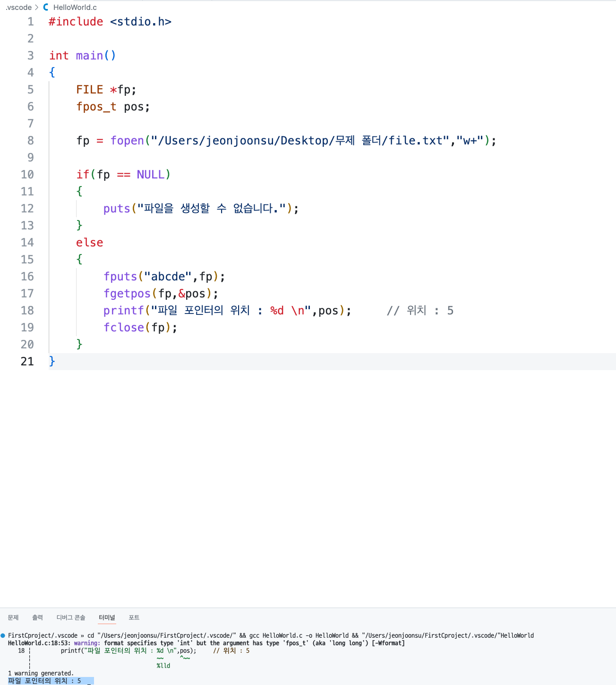Click the NULL constant in the if condition
Screen dimensions: 616x685
pyautogui.click(x=151, y=175)
